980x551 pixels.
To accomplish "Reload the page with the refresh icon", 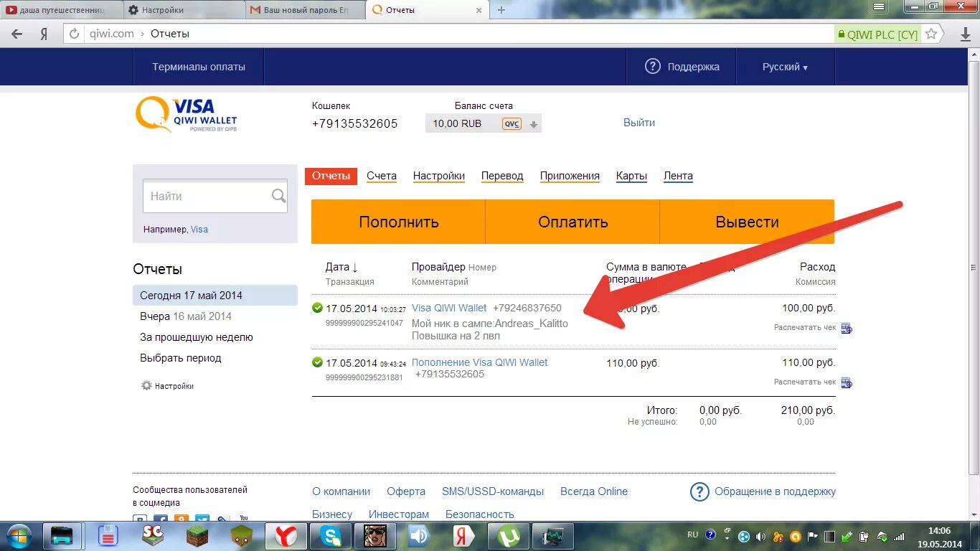I will pyautogui.click(x=75, y=34).
